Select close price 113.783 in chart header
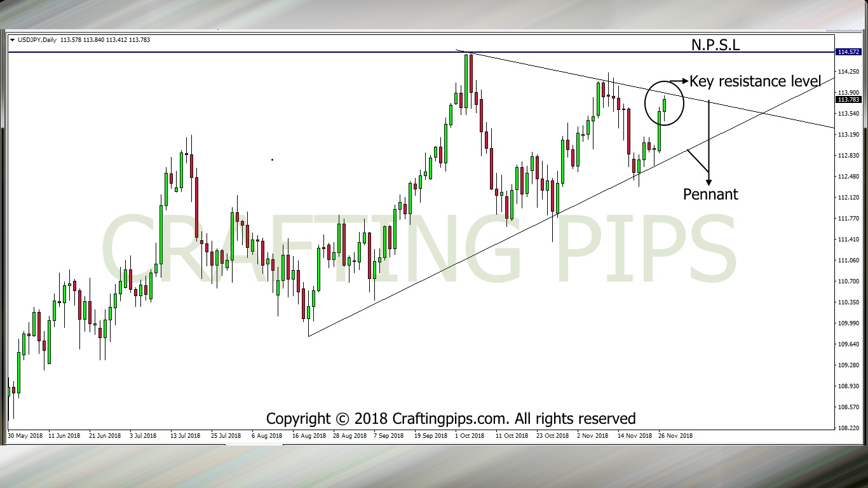Image resolution: width=868 pixels, height=488 pixels. tap(140, 40)
